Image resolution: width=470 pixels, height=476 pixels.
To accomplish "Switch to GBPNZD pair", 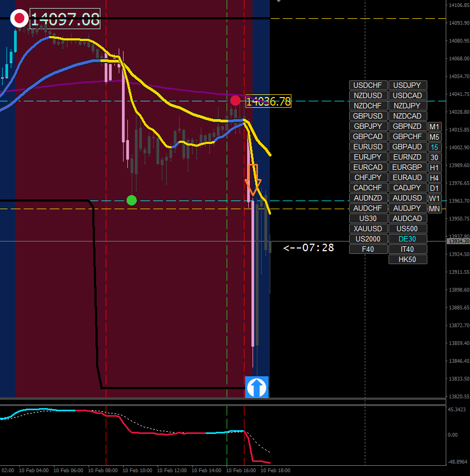I will tap(408, 126).
